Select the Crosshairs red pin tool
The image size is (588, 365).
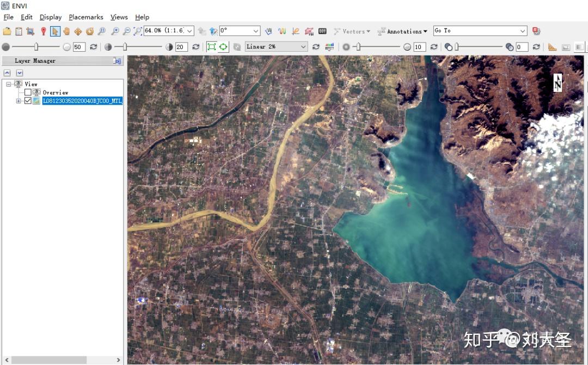tap(43, 32)
